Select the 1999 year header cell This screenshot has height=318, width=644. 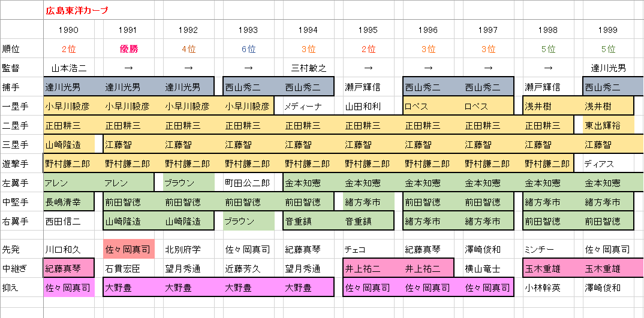[608, 29]
